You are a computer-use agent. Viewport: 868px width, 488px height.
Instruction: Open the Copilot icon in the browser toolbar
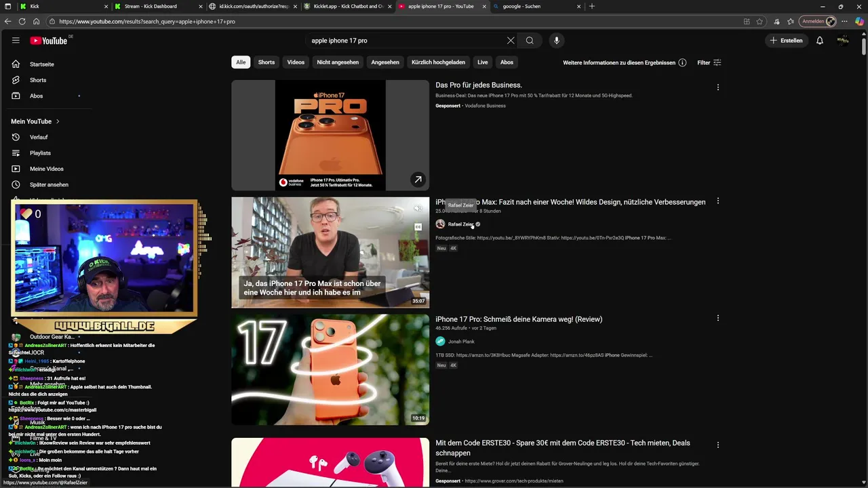[859, 22]
